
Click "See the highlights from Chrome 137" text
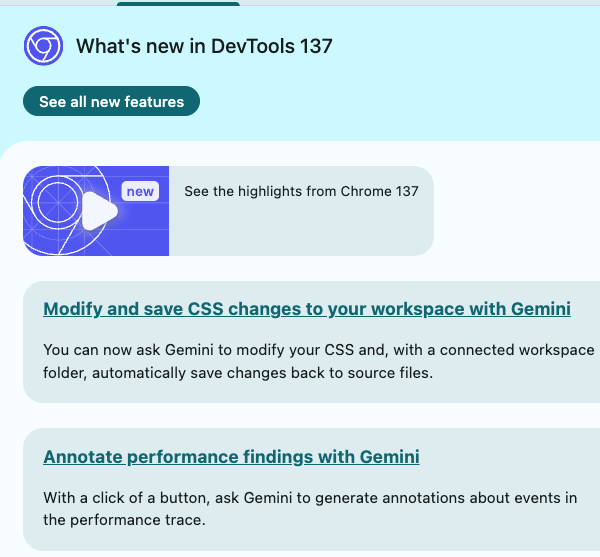[x=301, y=191]
